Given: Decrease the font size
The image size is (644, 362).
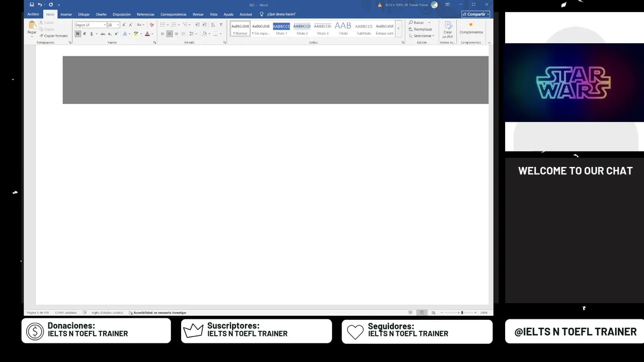Looking at the screenshot, I should click(130, 25).
